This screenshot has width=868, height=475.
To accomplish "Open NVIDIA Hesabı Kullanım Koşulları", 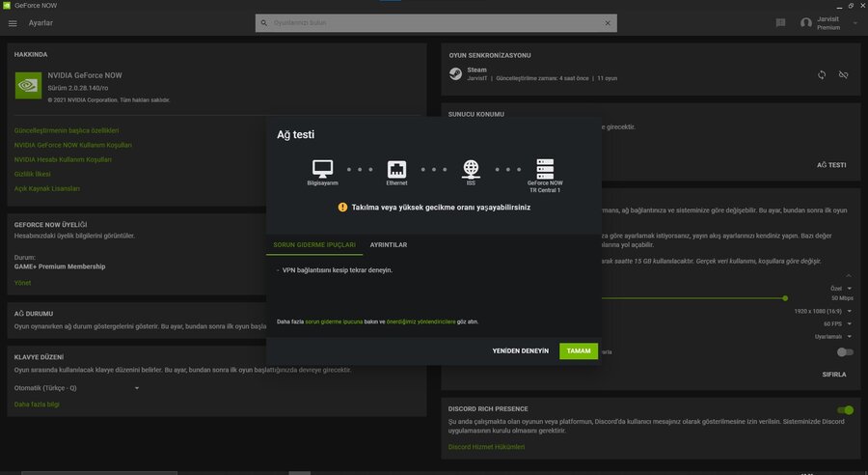I will [63, 159].
